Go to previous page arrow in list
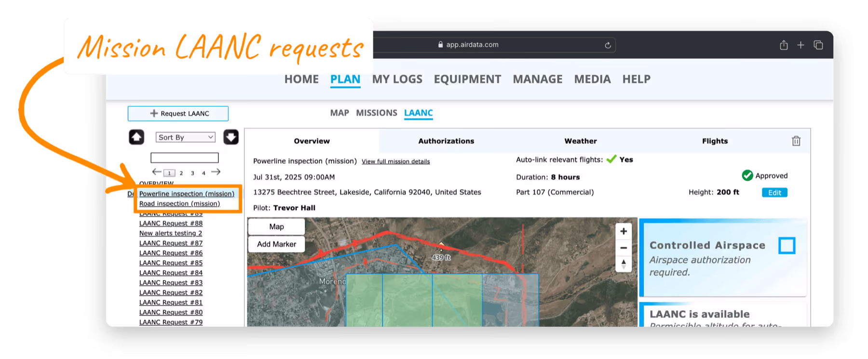Image resolution: width=868 pixels, height=359 pixels. [x=157, y=172]
